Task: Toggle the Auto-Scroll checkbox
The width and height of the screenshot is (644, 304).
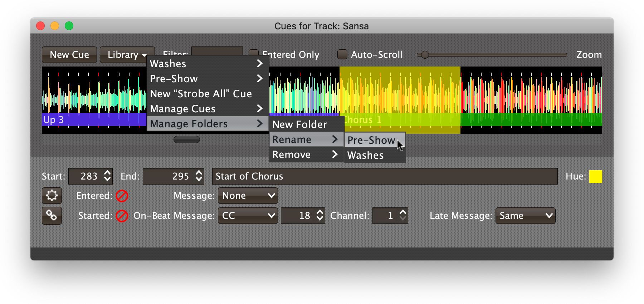Action: click(342, 54)
